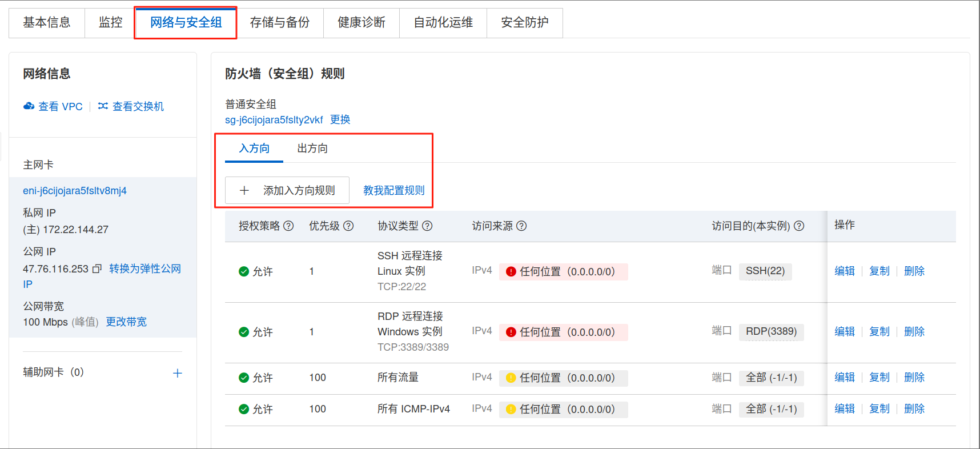This screenshot has width=980, height=449.
Task: Click help icon next to 访问目的(本实例) header
Action: pos(799,226)
